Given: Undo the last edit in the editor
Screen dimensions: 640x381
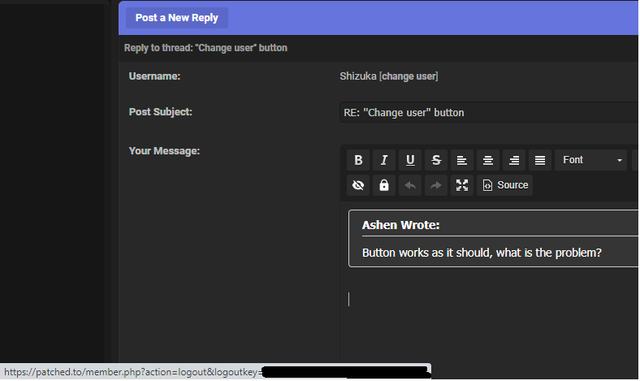Looking at the screenshot, I should 410,185.
